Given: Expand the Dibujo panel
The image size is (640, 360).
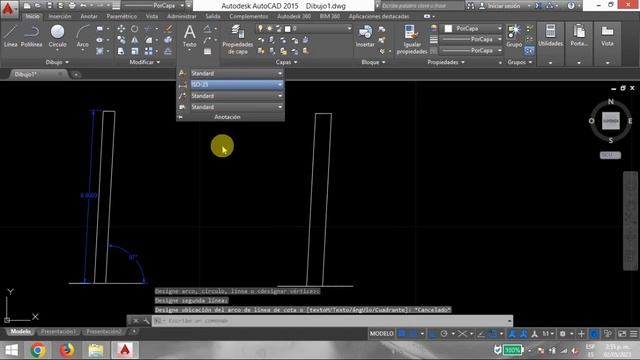Looking at the screenshot, I should (57, 62).
